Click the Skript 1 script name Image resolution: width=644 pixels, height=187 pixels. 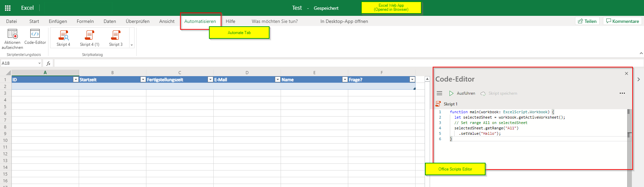click(x=451, y=104)
